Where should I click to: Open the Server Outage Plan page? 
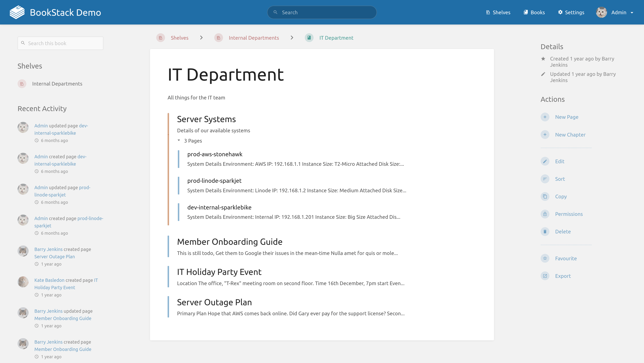tap(214, 302)
